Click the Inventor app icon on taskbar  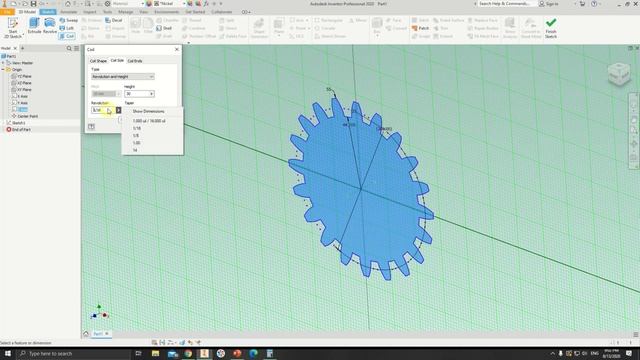point(204,353)
